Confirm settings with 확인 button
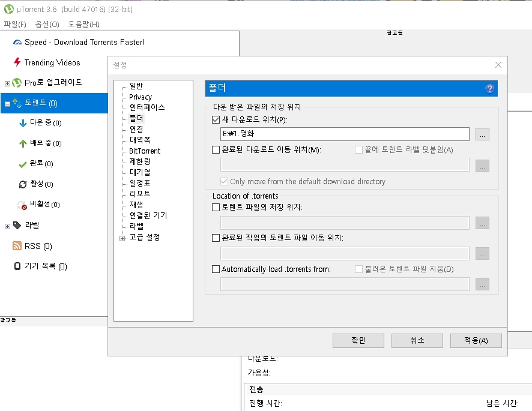Image resolution: width=532 pixels, height=411 pixels. tap(358, 340)
